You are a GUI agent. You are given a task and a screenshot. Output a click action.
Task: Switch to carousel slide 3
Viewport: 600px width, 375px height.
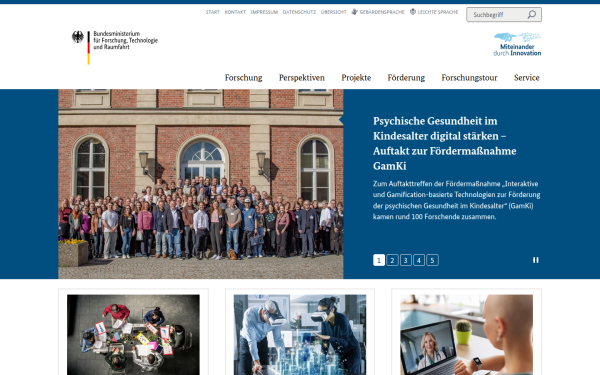pos(406,260)
